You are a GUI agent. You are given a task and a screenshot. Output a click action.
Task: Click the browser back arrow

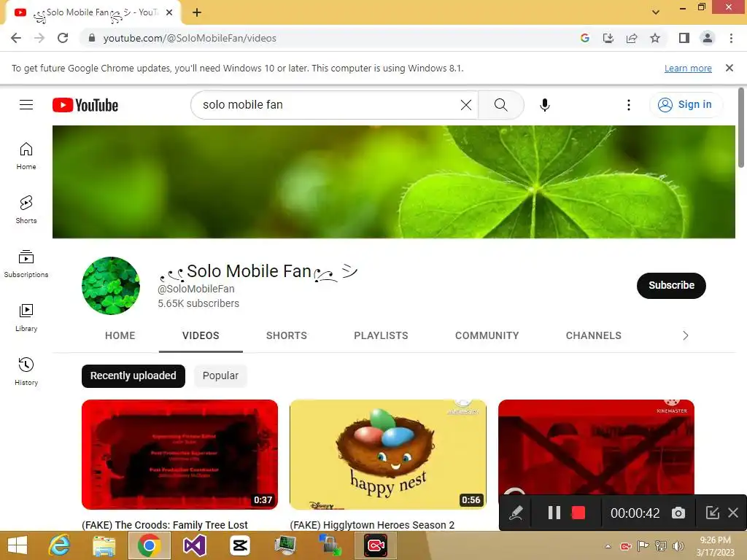16,38
